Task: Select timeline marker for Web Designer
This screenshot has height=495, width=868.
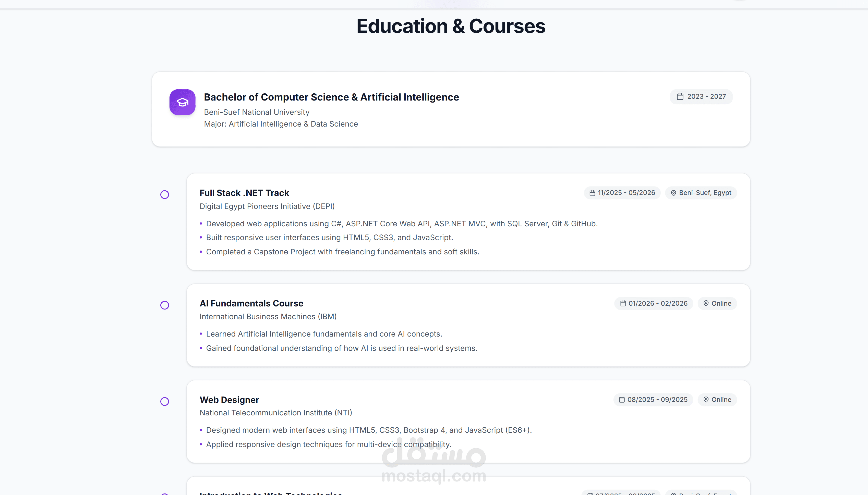Action: [165, 402]
